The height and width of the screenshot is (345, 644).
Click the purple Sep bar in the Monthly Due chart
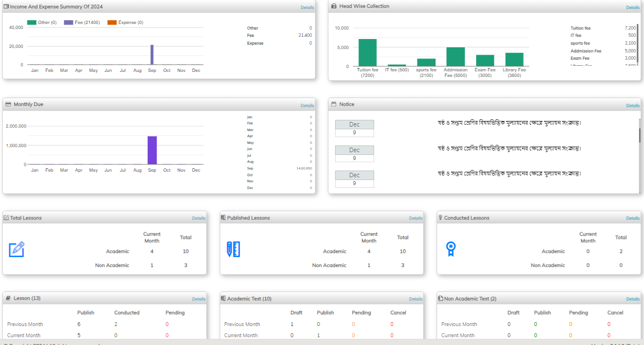[152, 150]
